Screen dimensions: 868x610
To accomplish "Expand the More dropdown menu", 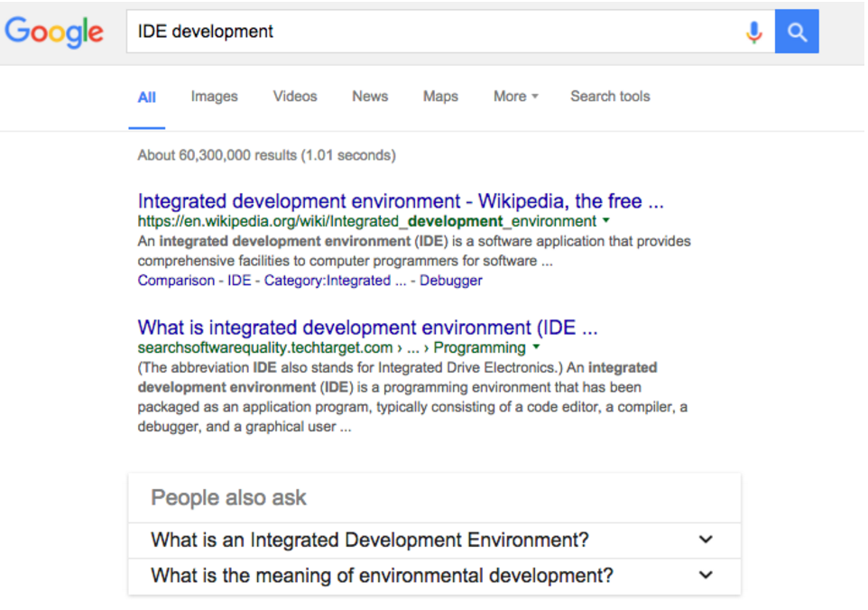I will coord(515,97).
